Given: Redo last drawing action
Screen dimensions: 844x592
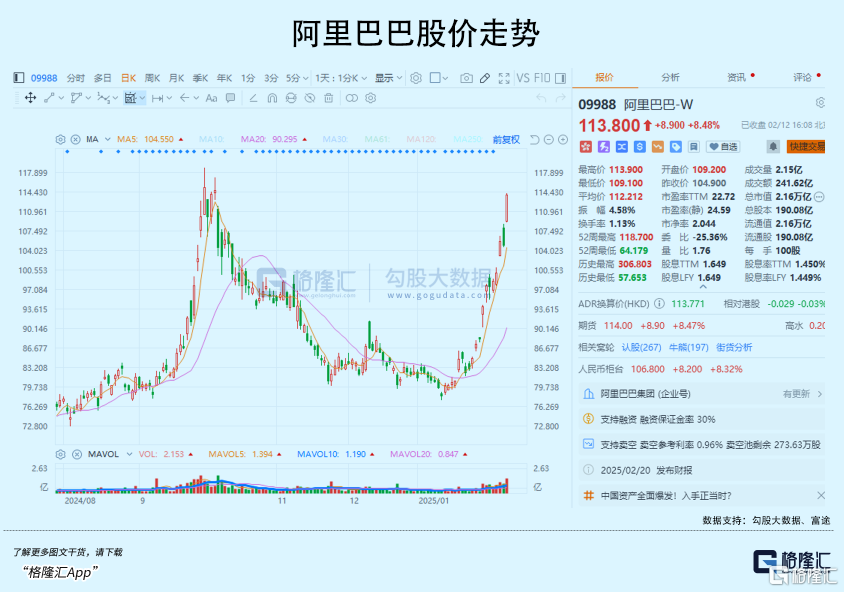Looking at the screenshot, I should click(x=560, y=98).
